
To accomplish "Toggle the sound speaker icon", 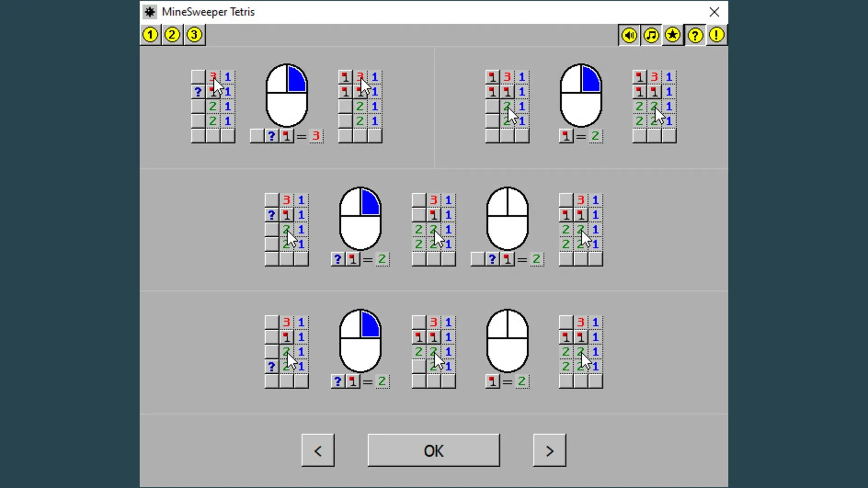I will tap(629, 35).
